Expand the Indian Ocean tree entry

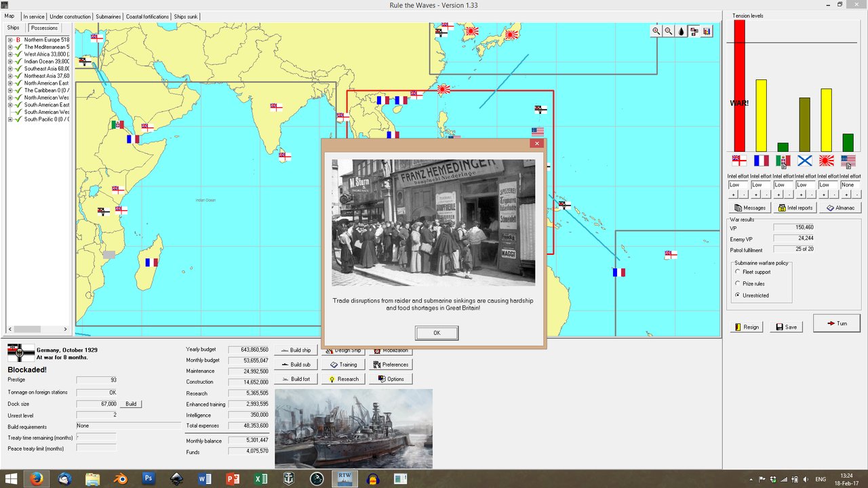click(x=9, y=61)
